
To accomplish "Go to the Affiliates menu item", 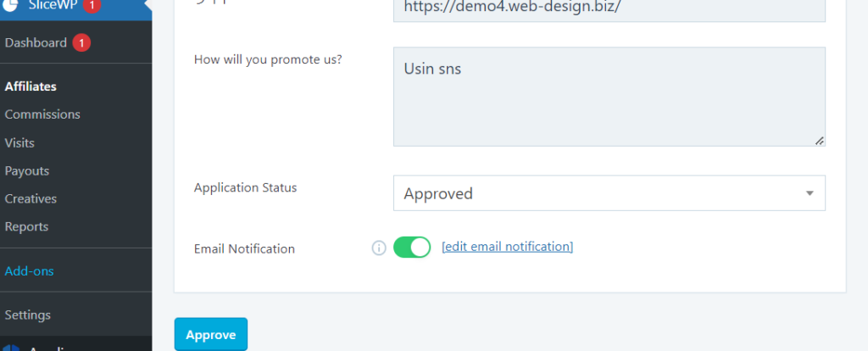I will pyautogui.click(x=31, y=86).
